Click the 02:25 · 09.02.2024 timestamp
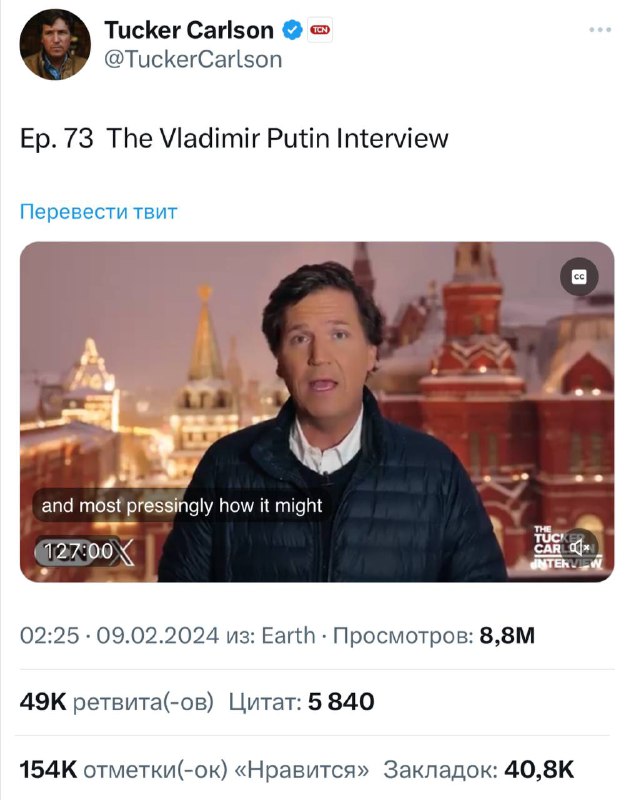Image resolution: width=626 pixels, height=800 pixels. coord(119,636)
